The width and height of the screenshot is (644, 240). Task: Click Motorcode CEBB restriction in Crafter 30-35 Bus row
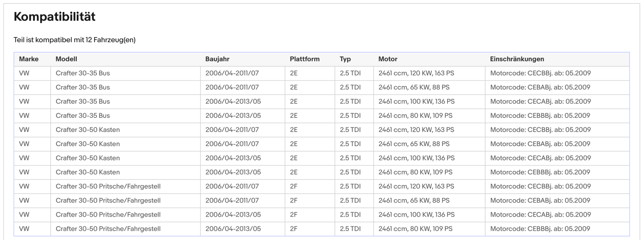pos(540,116)
